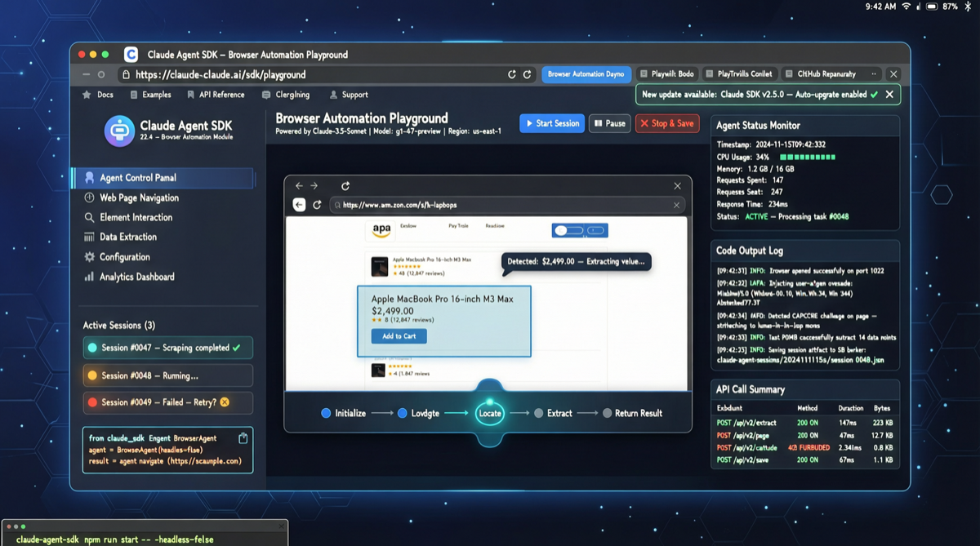This screenshot has width=980, height=546.
Task: Click the left reload icon in the address bar
Action: click(512, 74)
